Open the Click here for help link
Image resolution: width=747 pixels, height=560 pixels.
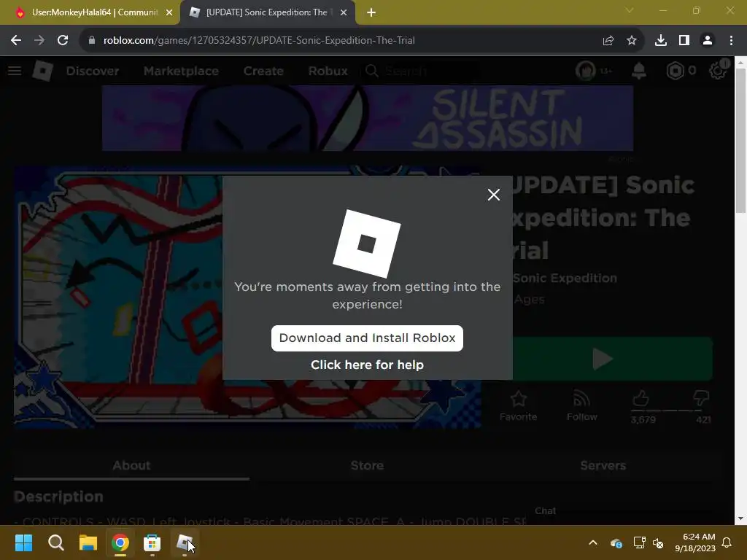367,365
